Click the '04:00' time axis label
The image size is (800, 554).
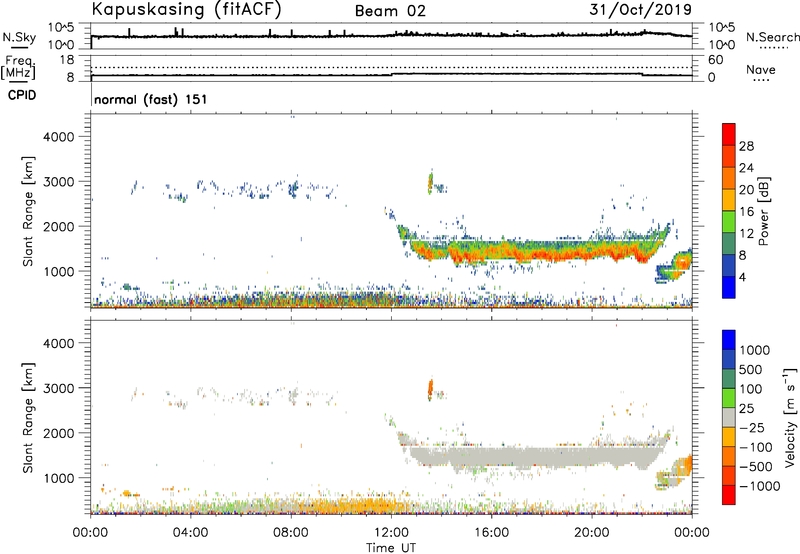click(190, 533)
